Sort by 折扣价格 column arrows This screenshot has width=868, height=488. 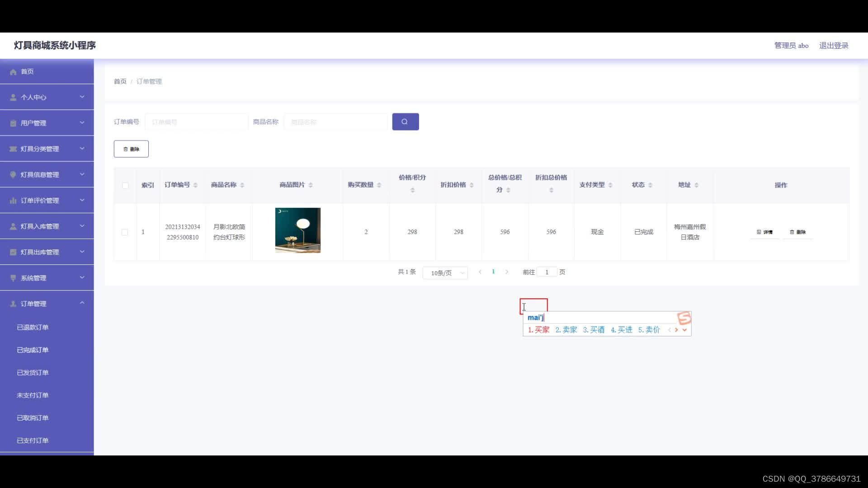pyautogui.click(x=472, y=185)
